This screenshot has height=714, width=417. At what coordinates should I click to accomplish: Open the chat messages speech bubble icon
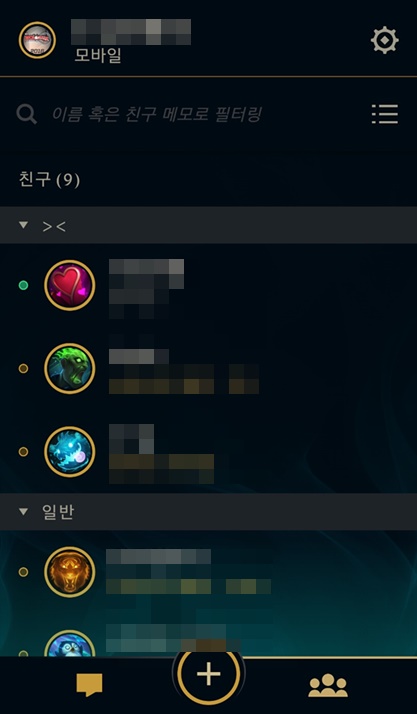click(89, 685)
